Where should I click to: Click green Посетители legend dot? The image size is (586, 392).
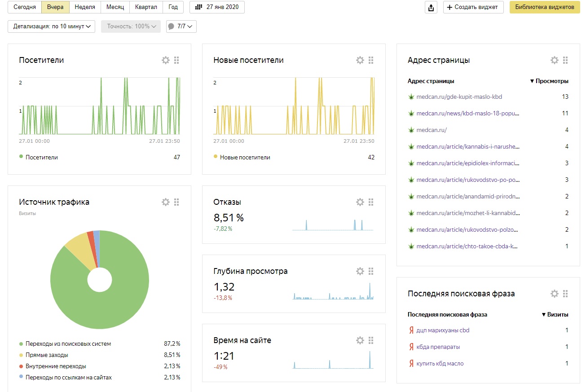[21, 157]
